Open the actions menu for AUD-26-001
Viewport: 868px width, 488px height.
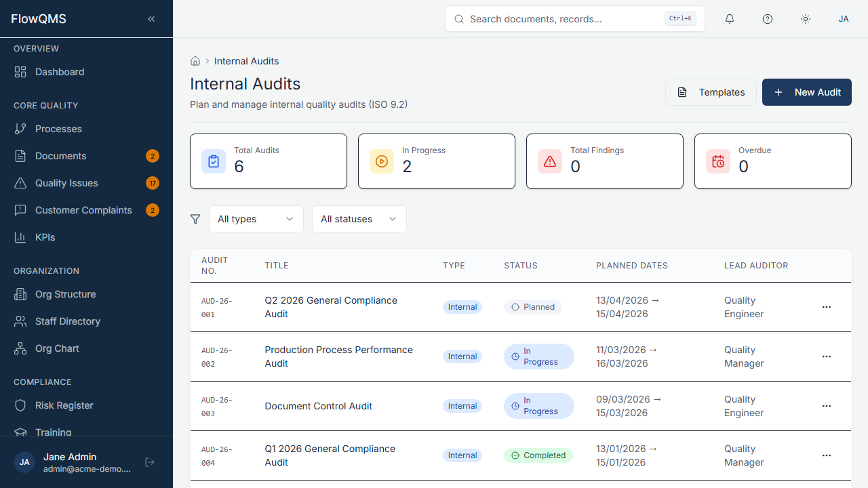pyautogui.click(x=827, y=307)
